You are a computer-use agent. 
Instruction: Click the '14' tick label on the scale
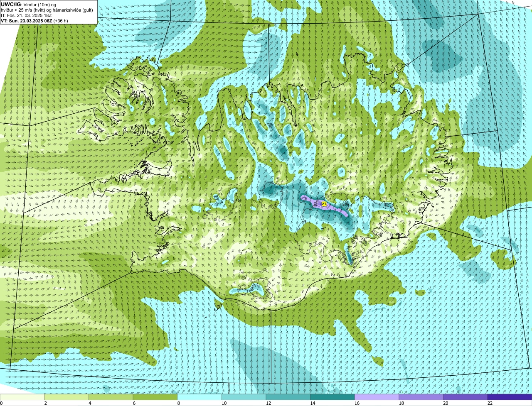[313, 403]
